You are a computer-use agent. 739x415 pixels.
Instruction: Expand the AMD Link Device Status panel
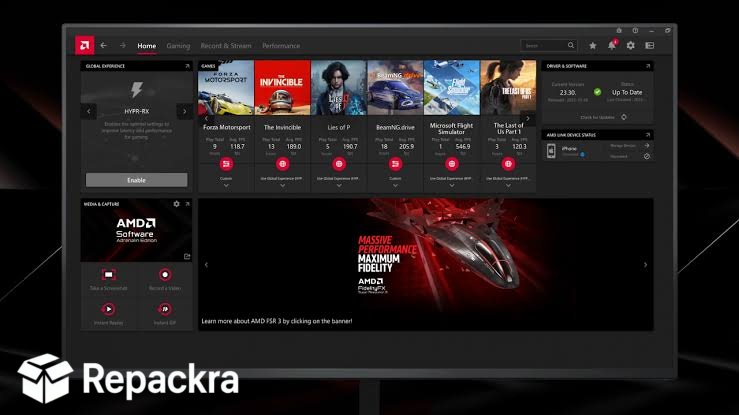click(x=648, y=135)
